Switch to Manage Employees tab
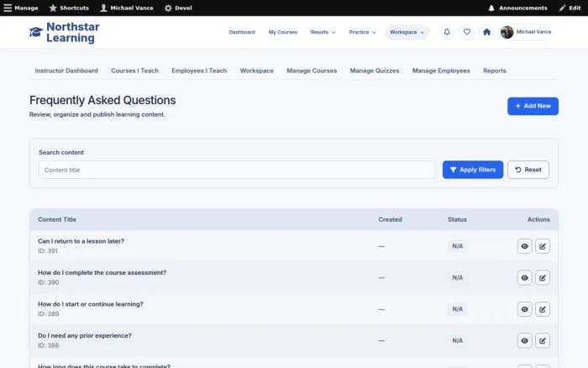This screenshot has width=588, height=368. point(441,71)
